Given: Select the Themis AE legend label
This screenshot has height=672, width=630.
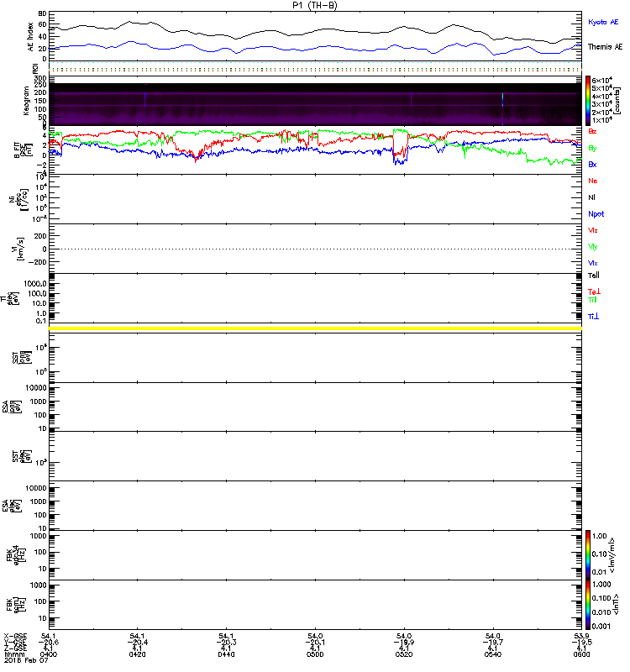Looking at the screenshot, I should [605, 47].
